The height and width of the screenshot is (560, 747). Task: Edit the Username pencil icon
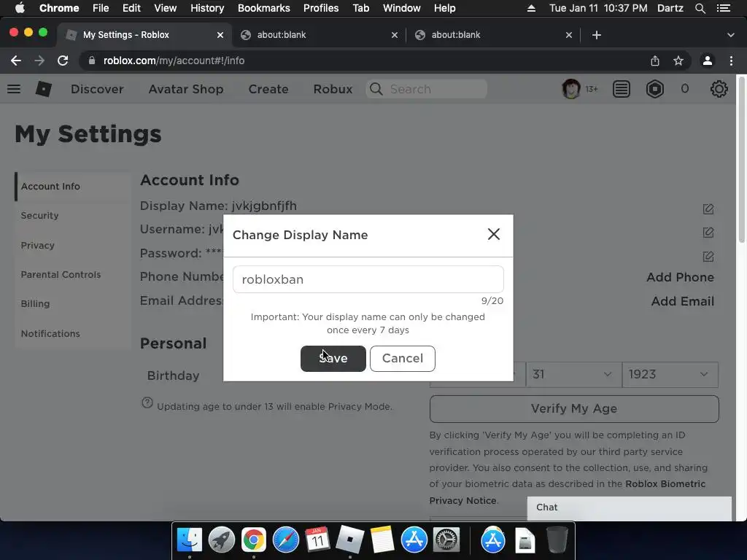pos(708,233)
